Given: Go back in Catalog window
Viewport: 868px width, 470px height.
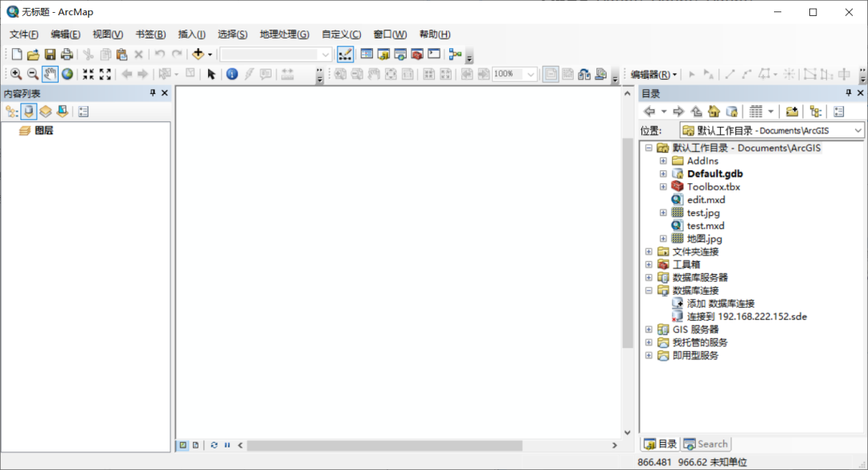Looking at the screenshot, I should pos(649,112).
